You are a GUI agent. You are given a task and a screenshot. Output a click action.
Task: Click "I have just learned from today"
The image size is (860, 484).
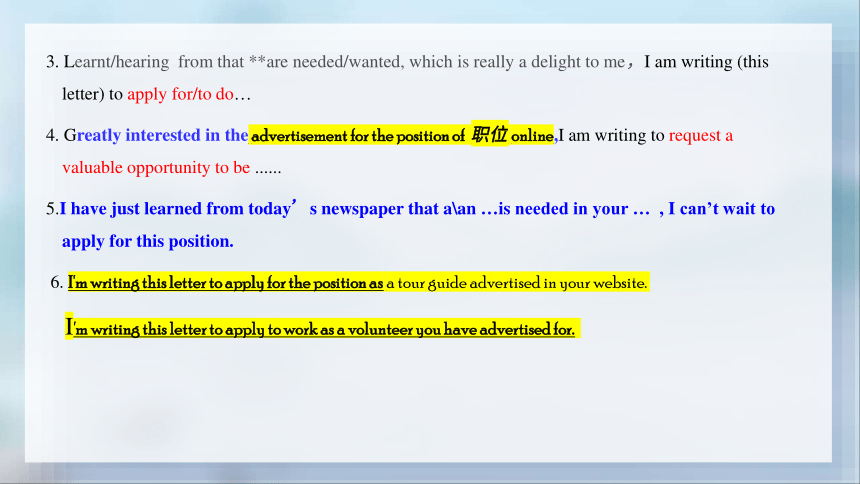pos(178,209)
